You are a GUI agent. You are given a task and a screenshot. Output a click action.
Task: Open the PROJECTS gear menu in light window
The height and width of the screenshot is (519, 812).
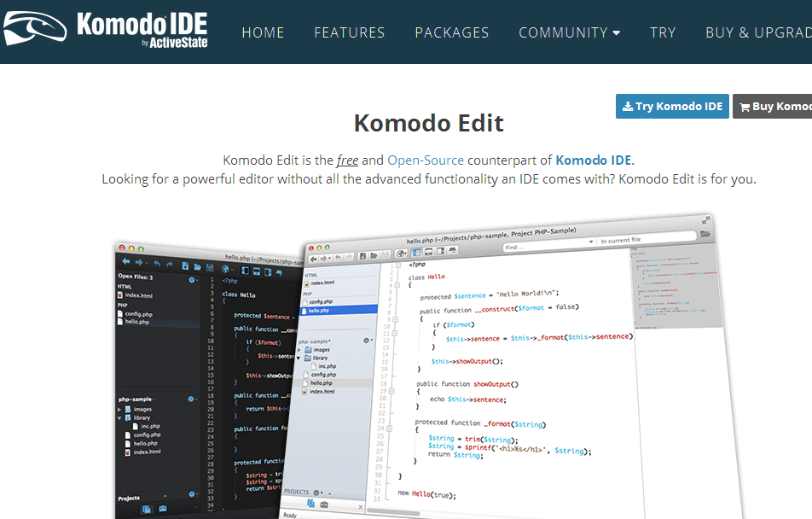pos(317,492)
